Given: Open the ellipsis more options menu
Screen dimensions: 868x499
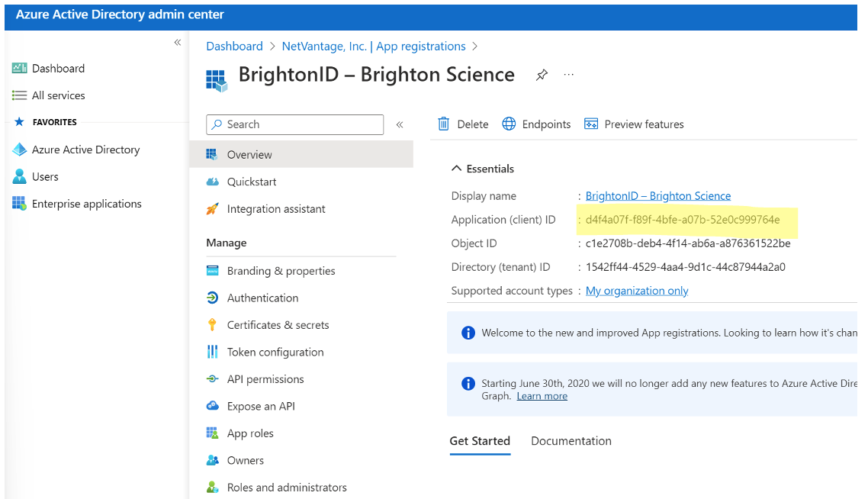Looking at the screenshot, I should click(x=568, y=75).
